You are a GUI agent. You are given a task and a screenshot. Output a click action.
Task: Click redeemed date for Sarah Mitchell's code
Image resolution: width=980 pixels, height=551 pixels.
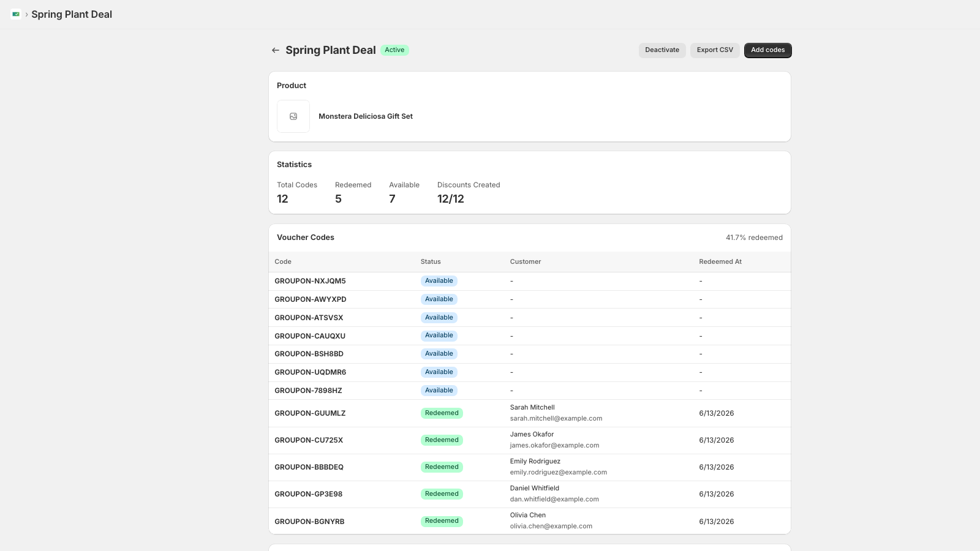pyautogui.click(x=717, y=413)
